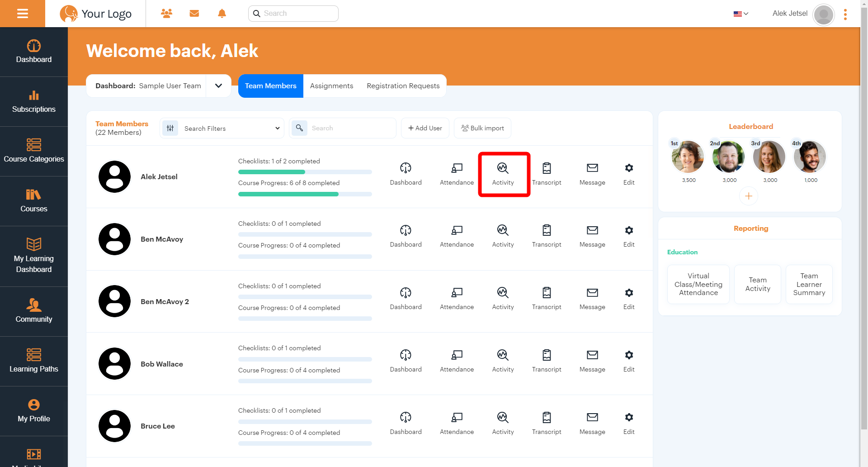Click the user avatar in header

[824, 15]
